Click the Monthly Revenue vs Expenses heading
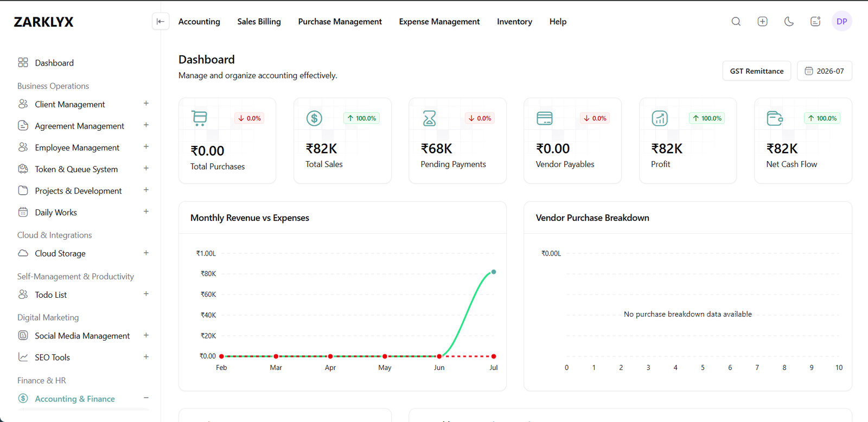The height and width of the screenshot is (422, 868). (250, 218)
